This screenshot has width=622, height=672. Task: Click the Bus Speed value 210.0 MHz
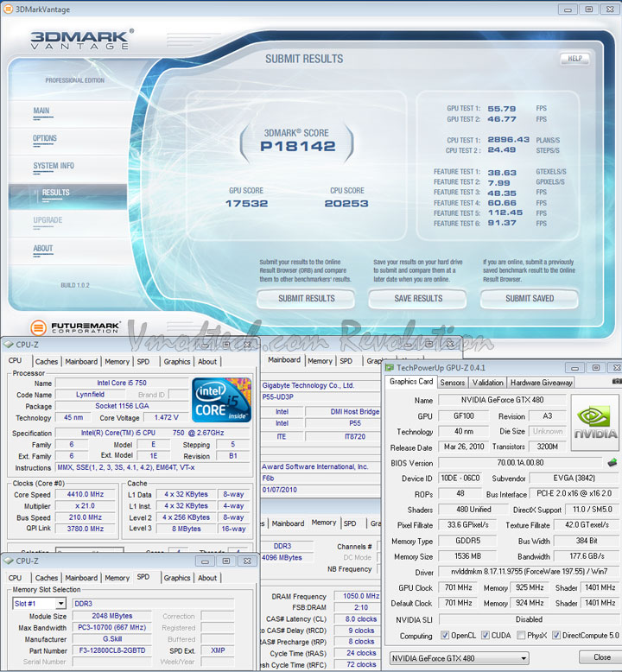[86, 517]
